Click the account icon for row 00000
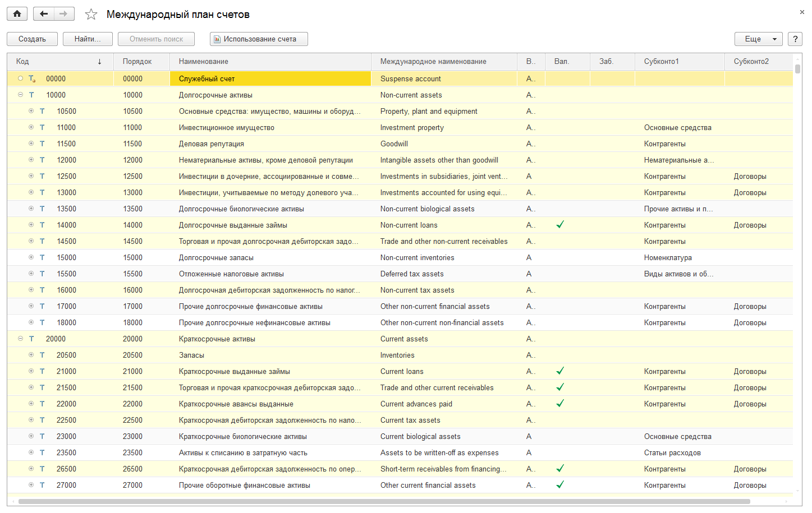This screenshot has width=812, height=513. [32, 79]
